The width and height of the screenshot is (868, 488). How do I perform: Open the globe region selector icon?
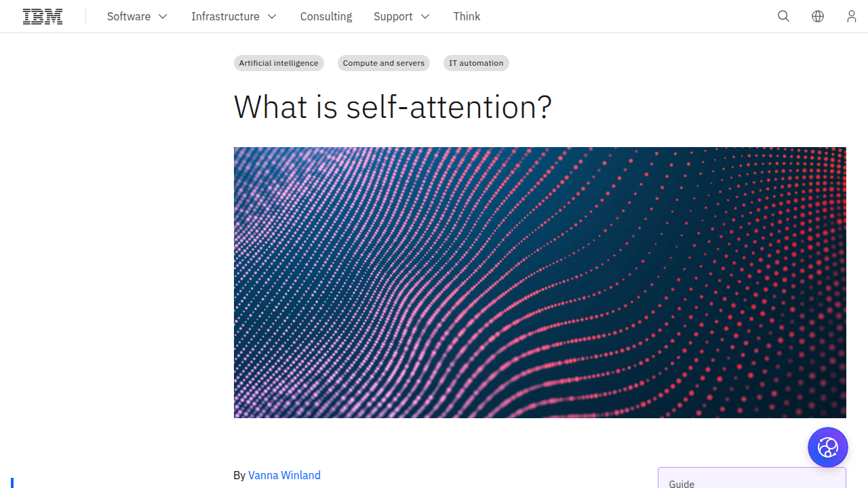point(818,16)
